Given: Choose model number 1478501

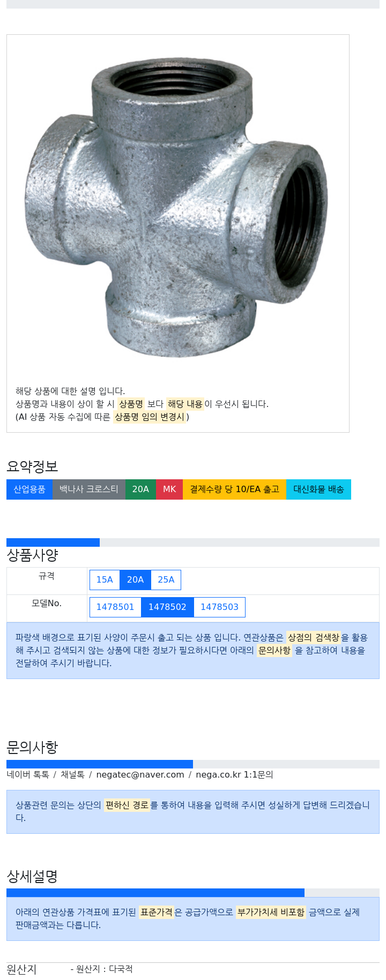Looking at the screenshot, I should (x=115, y=607).
